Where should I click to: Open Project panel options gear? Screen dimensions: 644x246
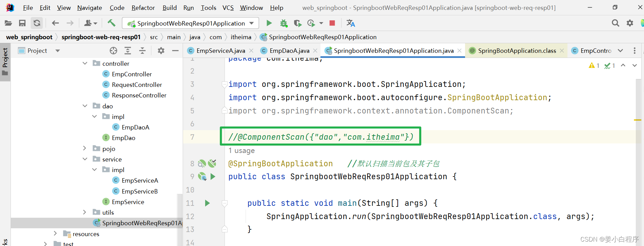161,51
